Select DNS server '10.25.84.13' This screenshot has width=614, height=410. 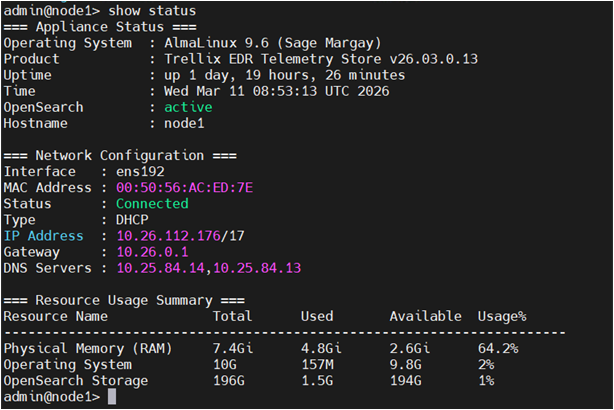pyautogui.click(x=257, y=268)
